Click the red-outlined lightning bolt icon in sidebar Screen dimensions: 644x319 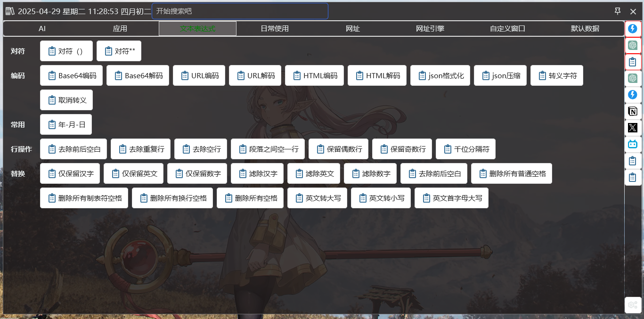pos(633,29)
